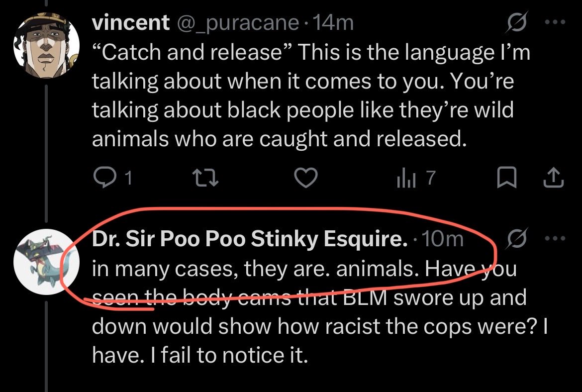Open the 14m timestamp permalink
This screenshot has width=582, height=392.
tap(333, 22)
